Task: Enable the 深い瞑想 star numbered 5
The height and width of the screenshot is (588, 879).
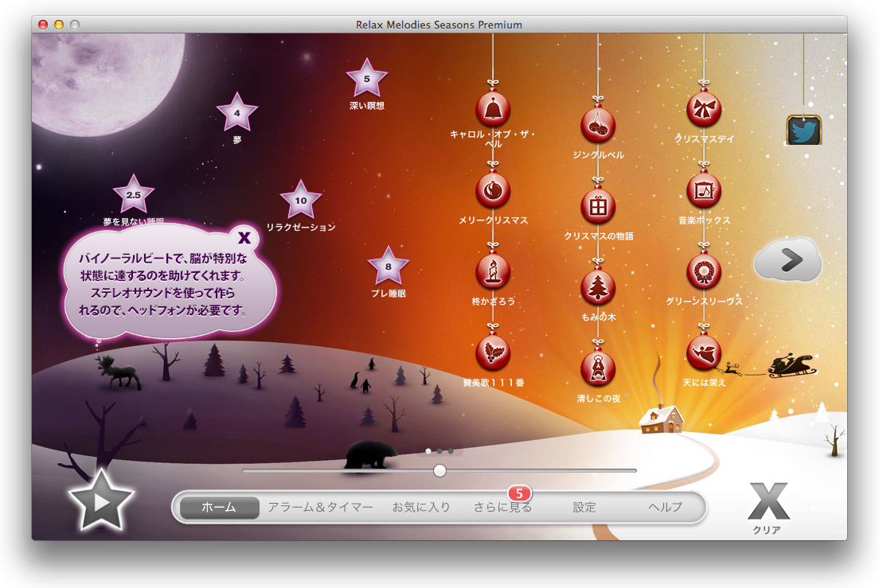Action: point(366,79)
